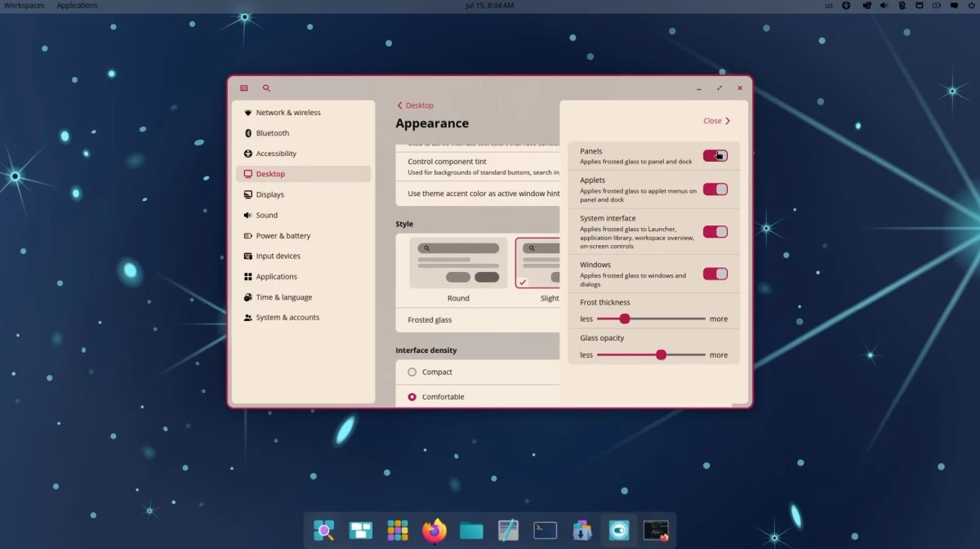Go back to the Desktop page

click(415, 105)
